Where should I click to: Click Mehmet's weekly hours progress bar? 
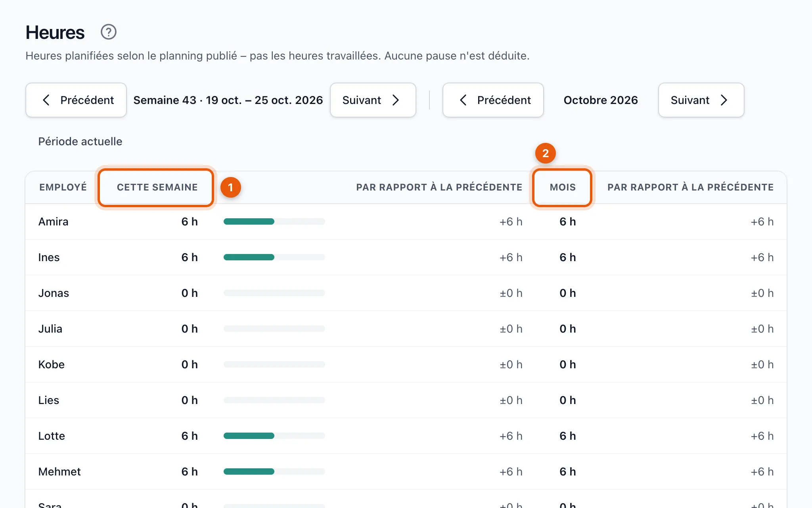274,471
